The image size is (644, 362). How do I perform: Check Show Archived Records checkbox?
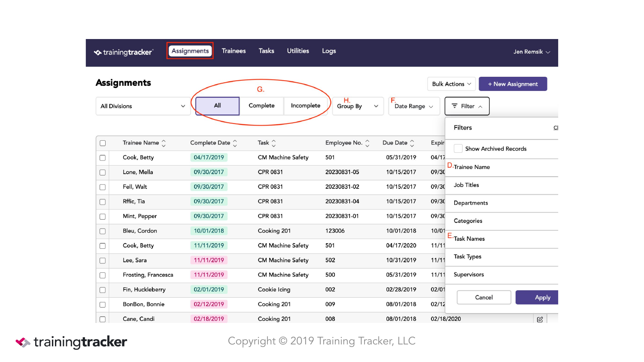click(x=458, y=148)
